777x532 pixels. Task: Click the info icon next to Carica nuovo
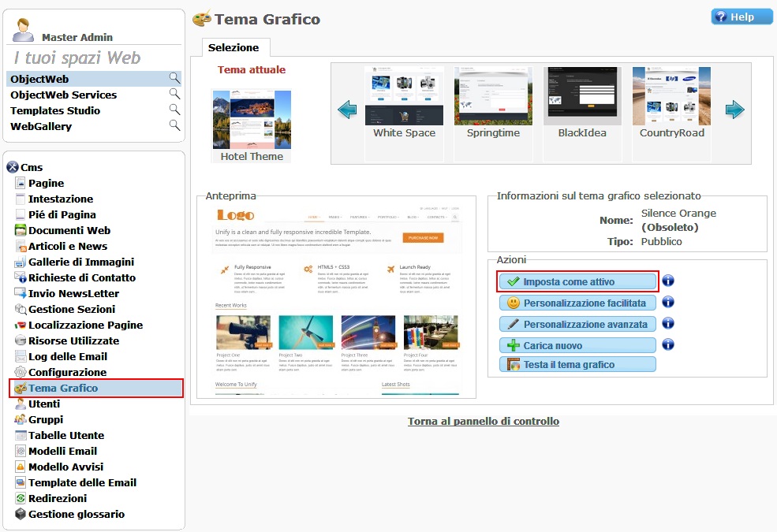point(667,345)
